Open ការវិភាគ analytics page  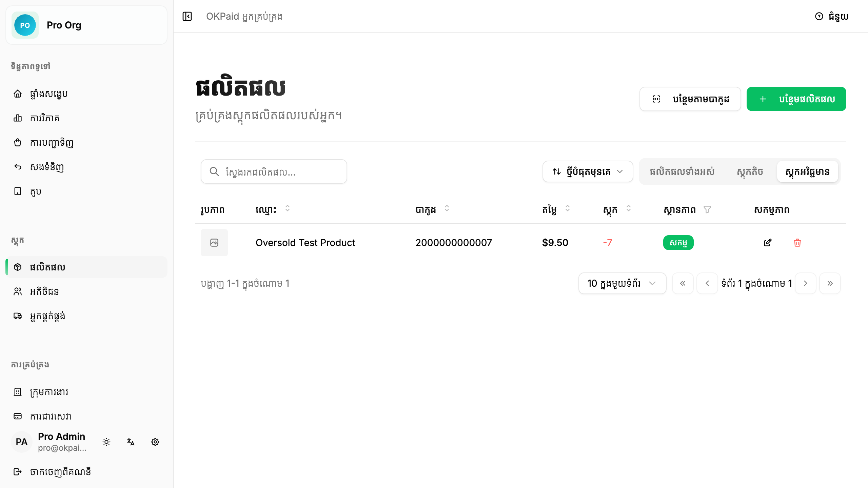tap(86, 118)
